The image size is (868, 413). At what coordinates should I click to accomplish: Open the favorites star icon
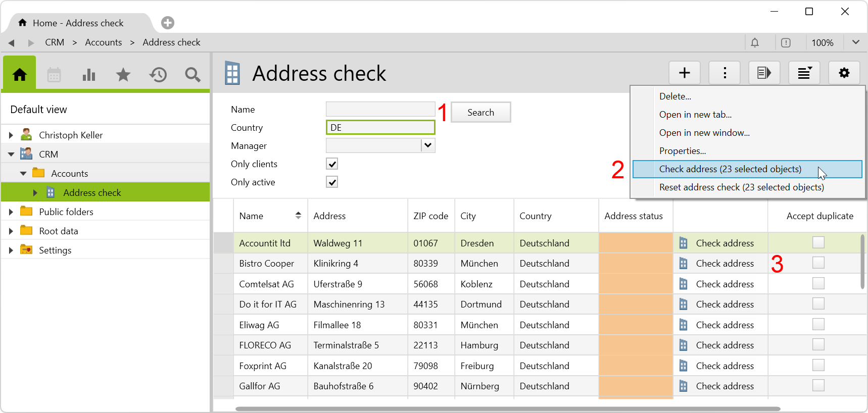coord(123,75)
